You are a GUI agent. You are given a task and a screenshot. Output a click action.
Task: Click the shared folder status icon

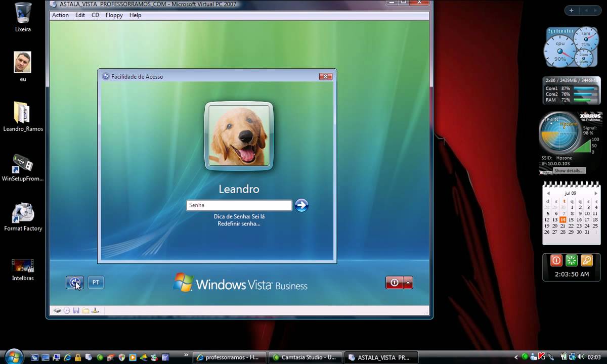[85, 310]
